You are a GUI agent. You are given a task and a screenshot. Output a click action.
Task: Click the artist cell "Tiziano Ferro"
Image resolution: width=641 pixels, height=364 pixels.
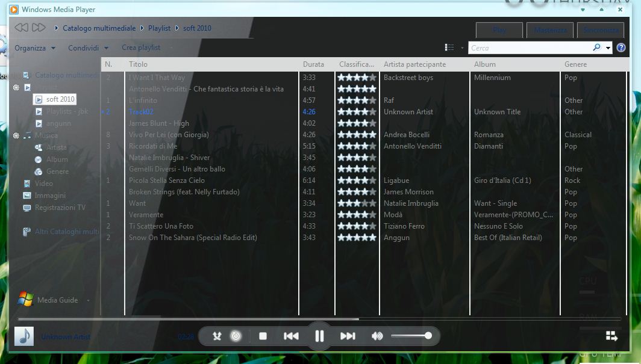(x=404, y=226)
